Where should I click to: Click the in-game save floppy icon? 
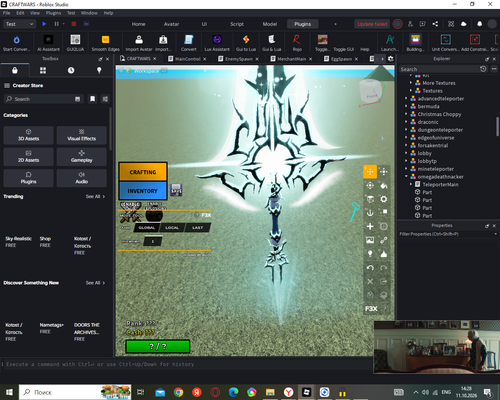pos(176,190)
